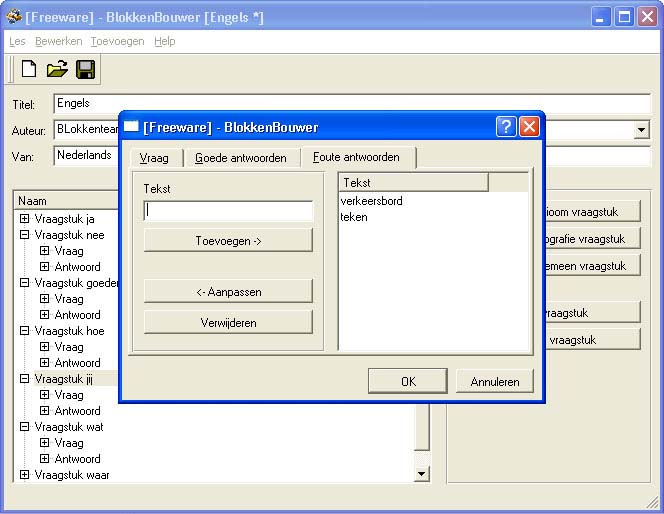Image resolution: width=664 pixels, height=514 pixels.
Task: Collapse the Vraagstuk hoe tree node
Action: (x=24, y=331)
